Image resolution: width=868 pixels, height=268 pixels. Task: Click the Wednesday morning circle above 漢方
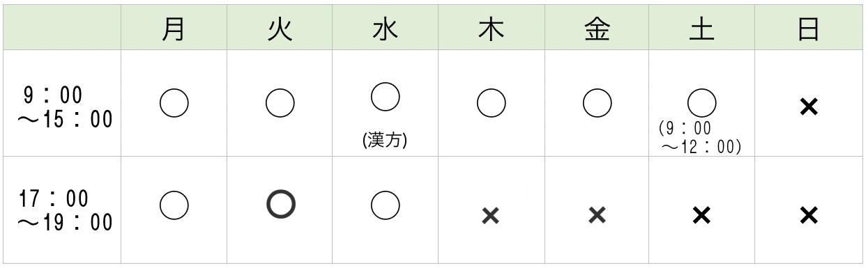(x=386, y=96)
